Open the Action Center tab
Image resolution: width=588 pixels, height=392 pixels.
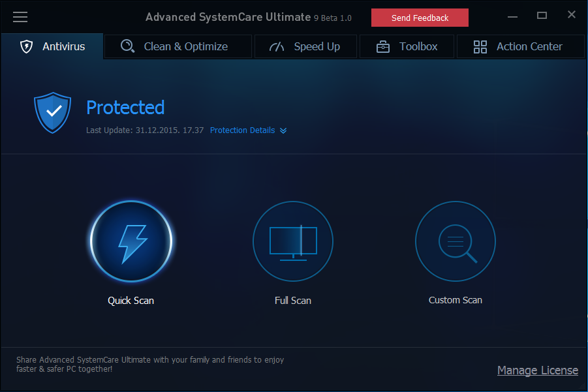click(x=521, y=46)
